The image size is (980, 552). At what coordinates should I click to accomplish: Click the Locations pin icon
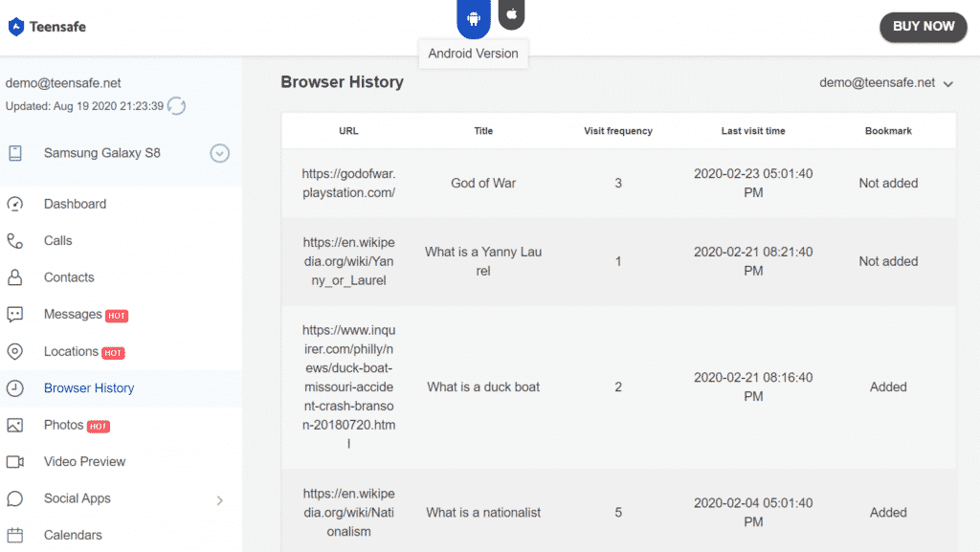point(15,351)
